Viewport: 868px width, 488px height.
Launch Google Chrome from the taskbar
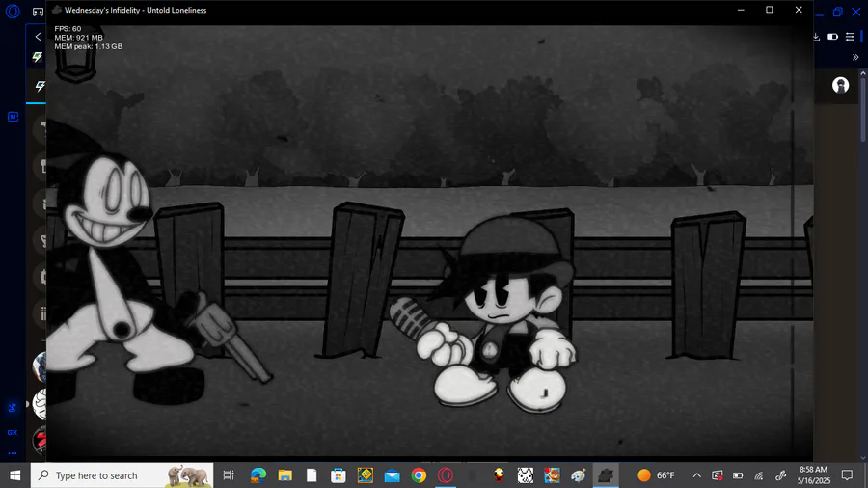pos(420,475)
